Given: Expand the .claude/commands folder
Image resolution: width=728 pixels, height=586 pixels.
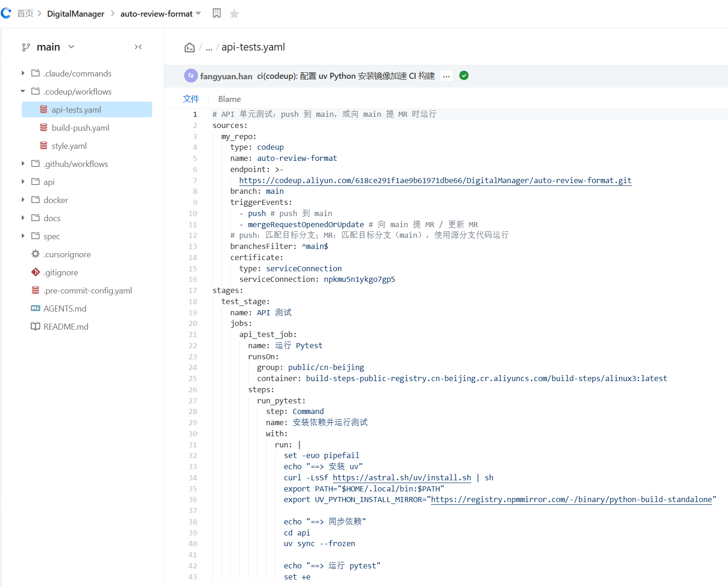Looking at the screenshot, I should [23, 73].
